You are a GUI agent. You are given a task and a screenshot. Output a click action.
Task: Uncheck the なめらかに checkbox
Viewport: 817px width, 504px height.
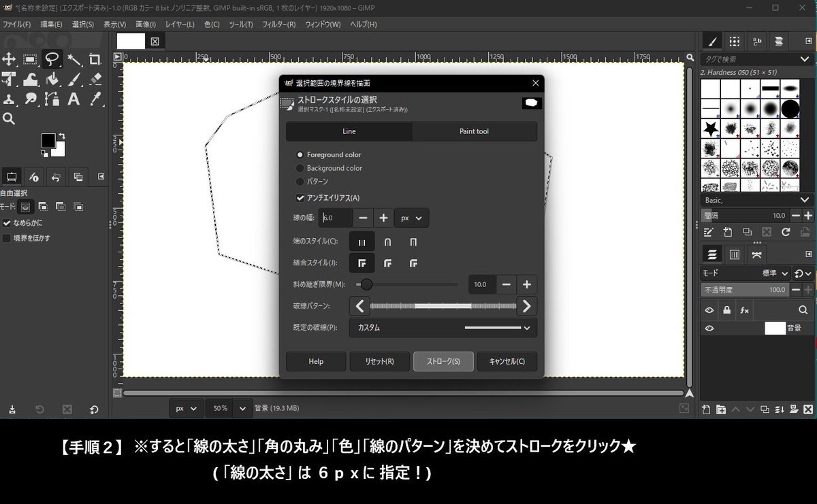(x=7, y=223)
